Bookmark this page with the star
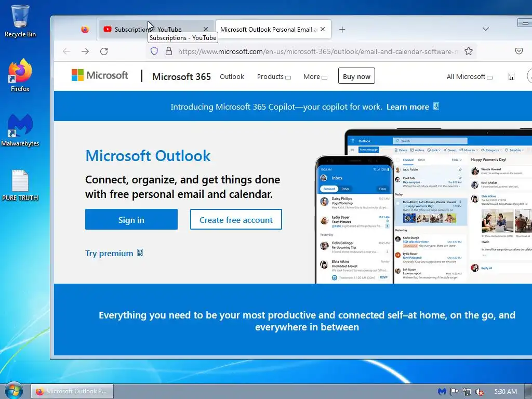Viewport: 532px width, 399px height. [x=469, y=51]
